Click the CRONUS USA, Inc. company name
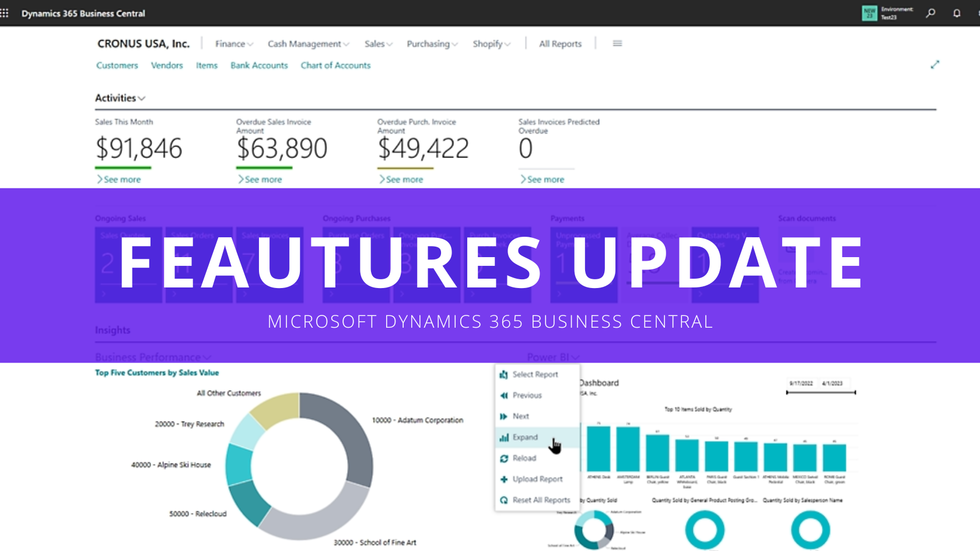The width and height of the screenshot is (980, 551). pyautogui.click(x=143, y=44)
